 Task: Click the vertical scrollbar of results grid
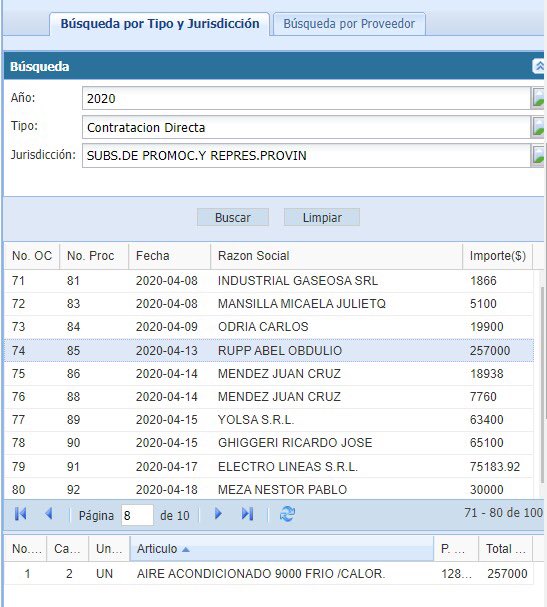click(541, 383)
